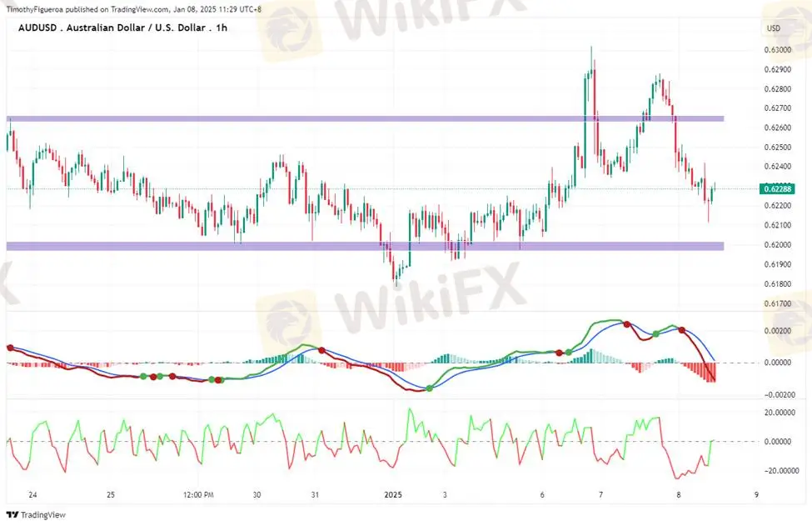Click the 0.62800 price axis label
Screen dimensions: 812x526
(x=778, y=89)
